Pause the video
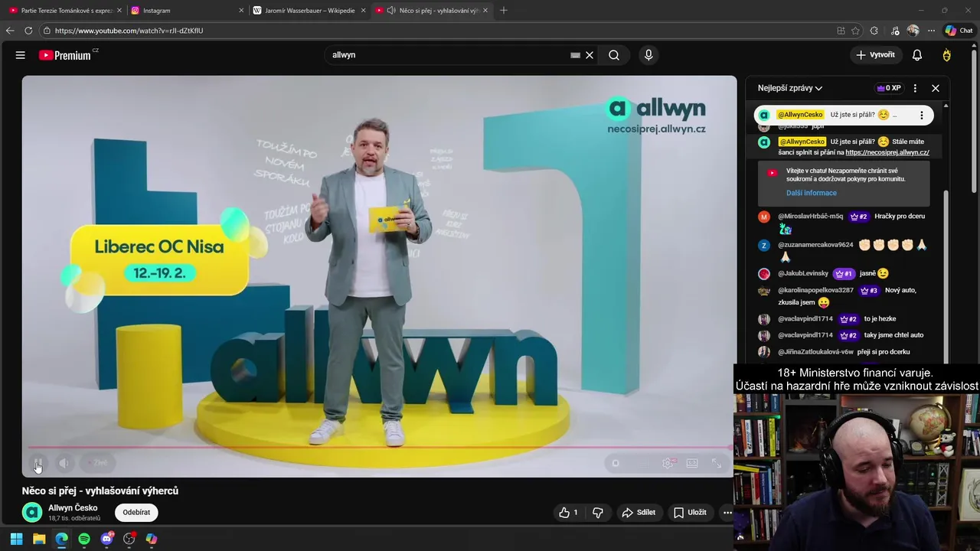980x551 pixels. pyautogui.click(x=38, y=462)
